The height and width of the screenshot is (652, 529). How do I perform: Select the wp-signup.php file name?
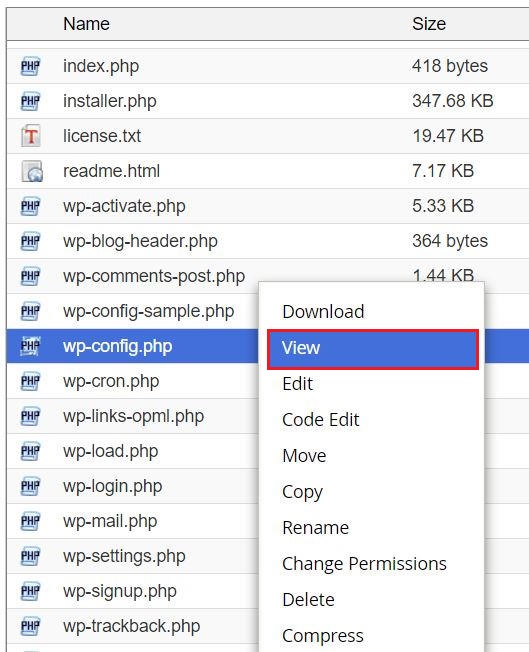point(120,591)
